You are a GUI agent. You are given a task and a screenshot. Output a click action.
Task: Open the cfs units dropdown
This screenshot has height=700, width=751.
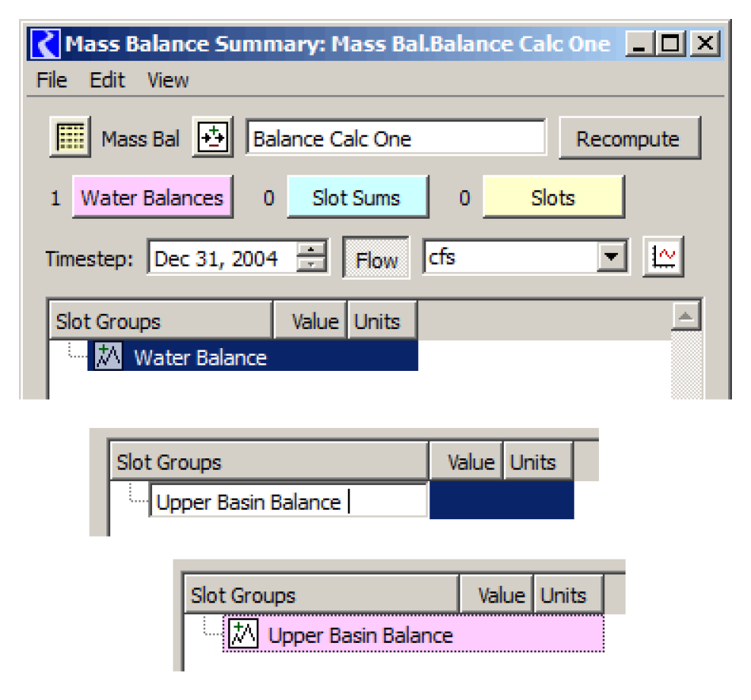pos(609,258)
